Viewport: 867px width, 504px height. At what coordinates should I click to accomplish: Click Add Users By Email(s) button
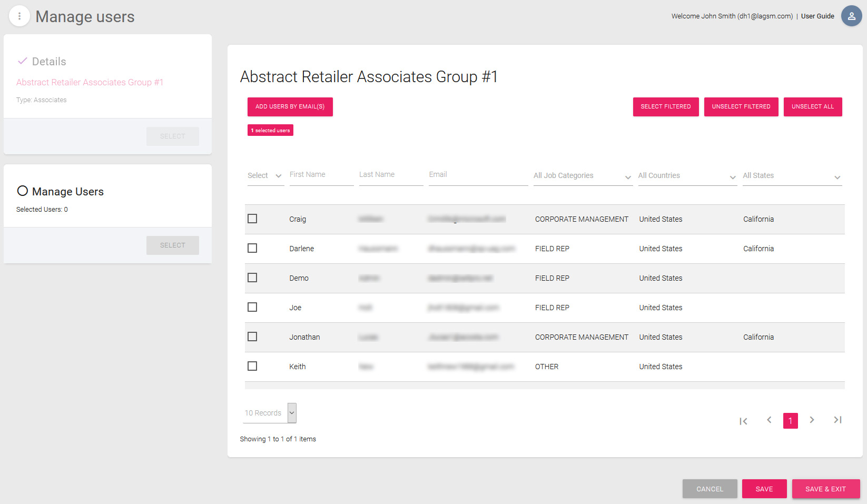click(x=290, y=106)
